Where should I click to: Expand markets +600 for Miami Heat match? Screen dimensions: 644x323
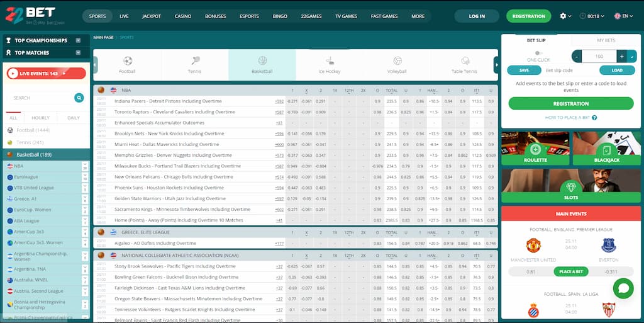[x=279, y=145]
